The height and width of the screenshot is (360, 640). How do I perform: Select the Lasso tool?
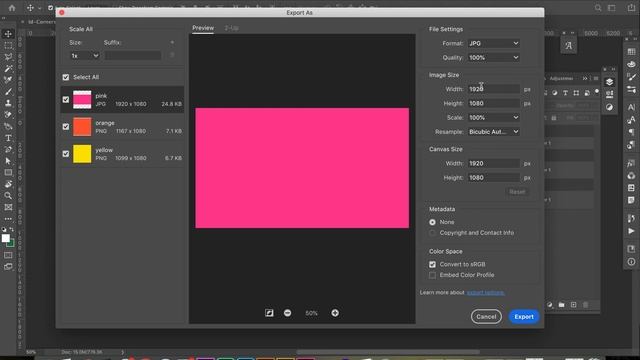click(8, 57)
